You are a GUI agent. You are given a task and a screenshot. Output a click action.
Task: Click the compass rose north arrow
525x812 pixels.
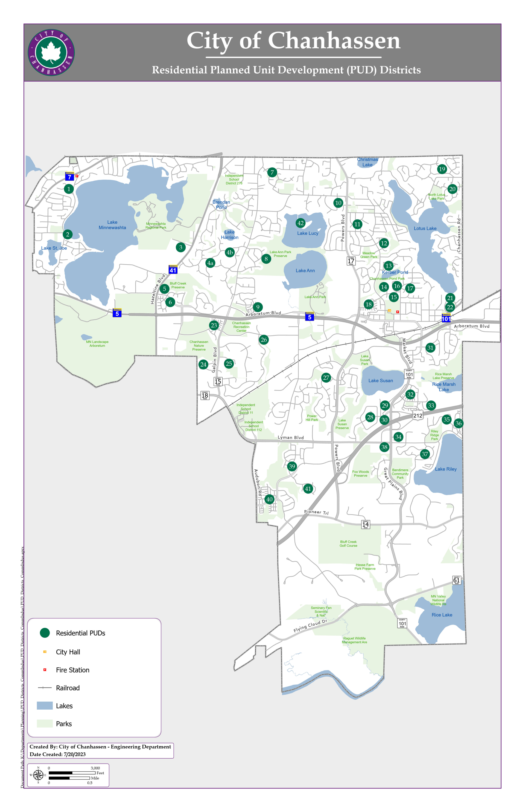click(38, 775)
